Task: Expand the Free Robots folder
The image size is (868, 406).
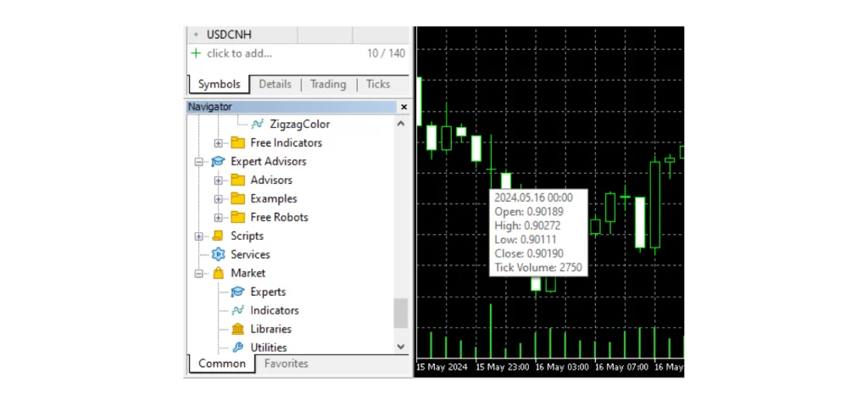Action: (218, 218)
